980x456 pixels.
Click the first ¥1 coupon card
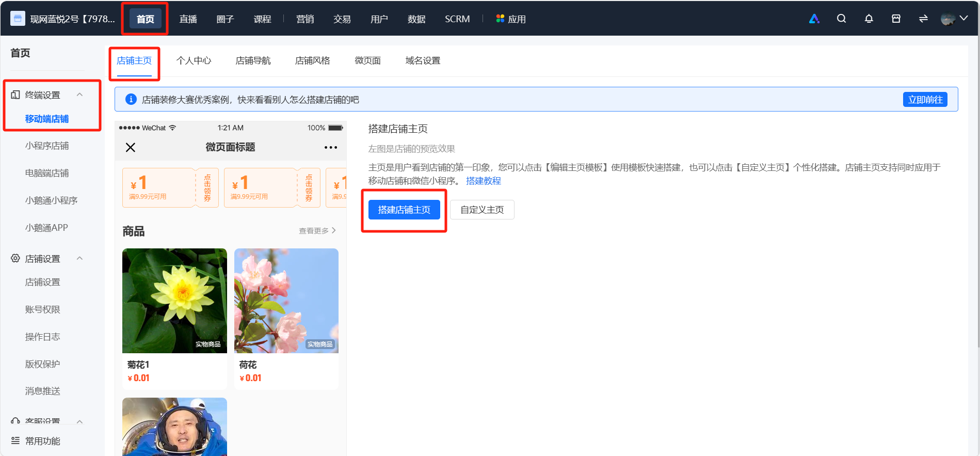tap(170, 187)
